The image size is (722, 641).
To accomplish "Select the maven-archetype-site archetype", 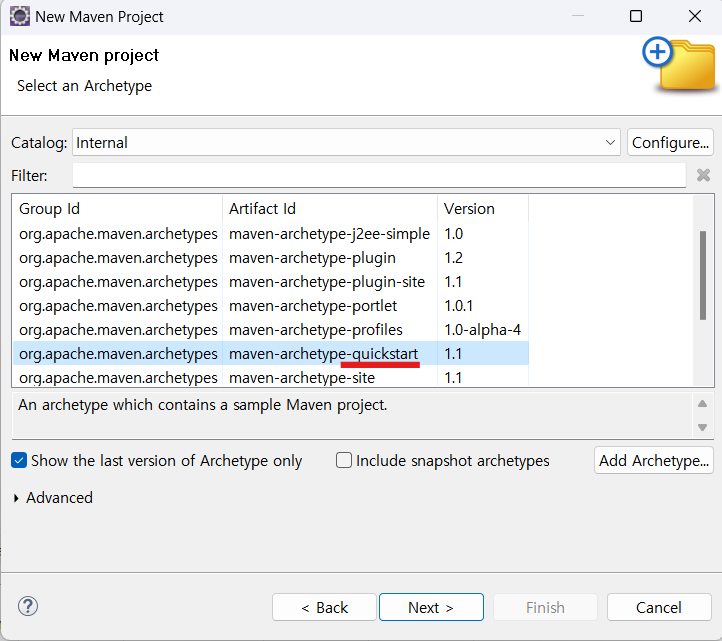I will pyautogui.click(x=271, y=378).
